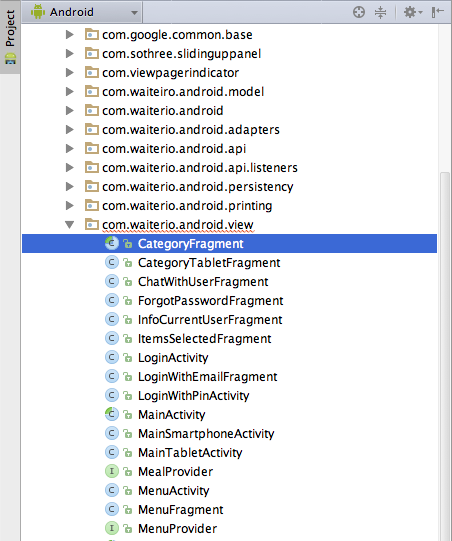Click the hide panel icon
This screenshot has width=452, height=541.
tap(437, 12)
